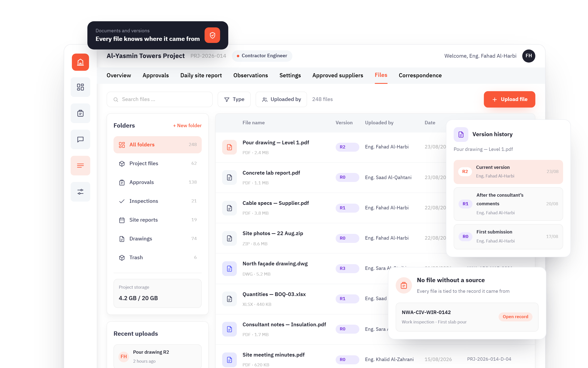Click the Contractor Engineer role badge

pyautogui.click(x=262, y=56)
